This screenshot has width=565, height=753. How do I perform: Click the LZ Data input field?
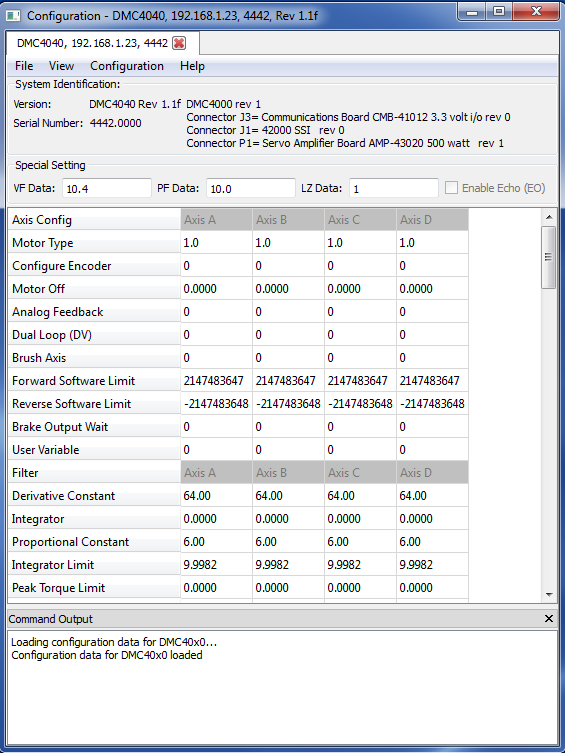[x=394, y=188]
